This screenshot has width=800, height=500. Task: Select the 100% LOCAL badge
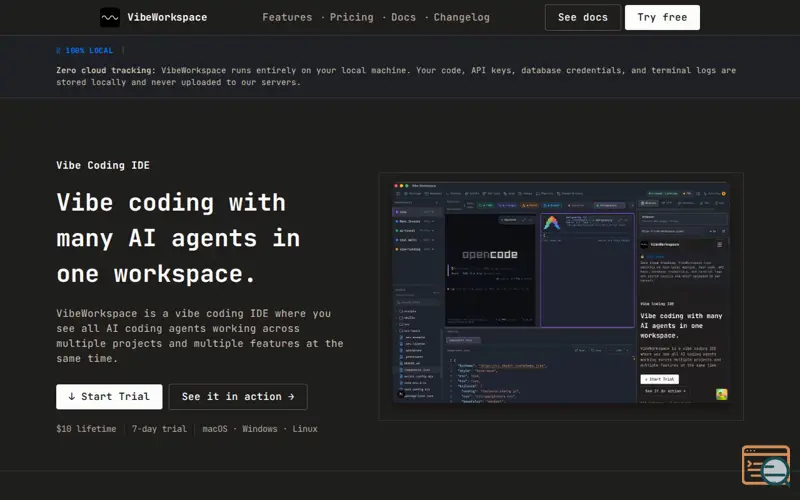coord(85,51)
